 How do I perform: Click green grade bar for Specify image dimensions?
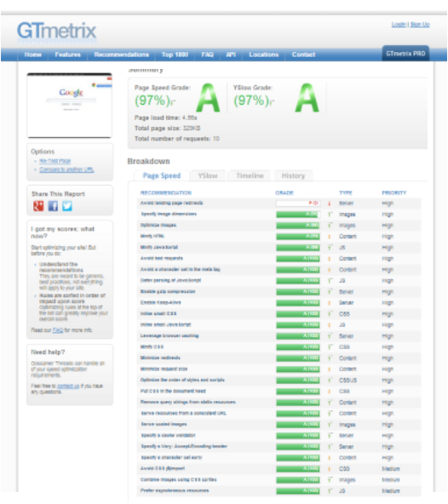tap(298, 215)
